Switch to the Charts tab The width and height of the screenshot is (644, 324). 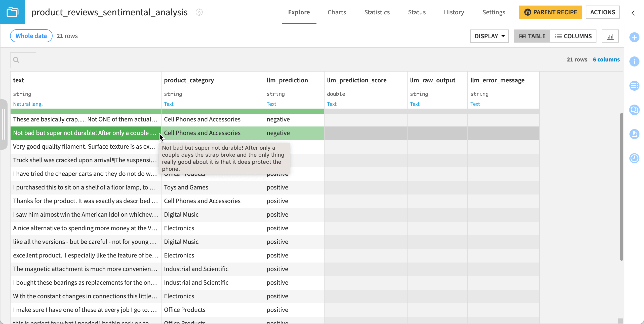[x=337, y=12]
